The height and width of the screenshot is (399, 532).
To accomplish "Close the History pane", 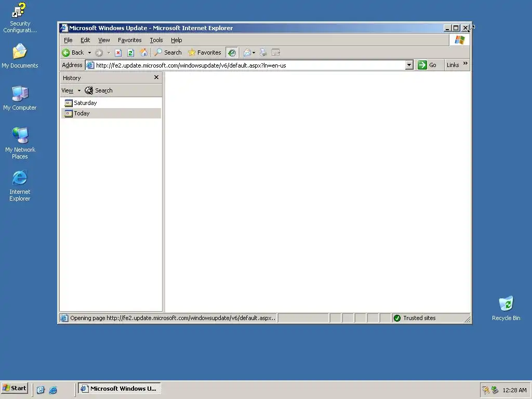I will [156, 77].
